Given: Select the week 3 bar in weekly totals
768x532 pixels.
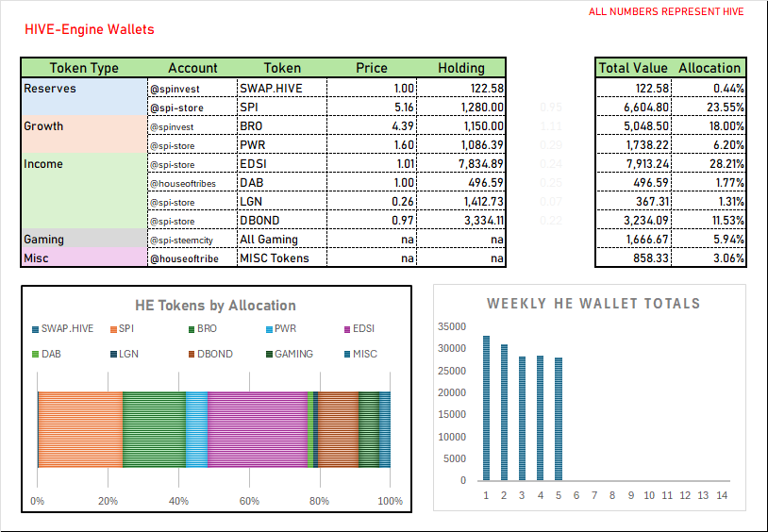Looking at the screenshot, I should coord(522,419).
